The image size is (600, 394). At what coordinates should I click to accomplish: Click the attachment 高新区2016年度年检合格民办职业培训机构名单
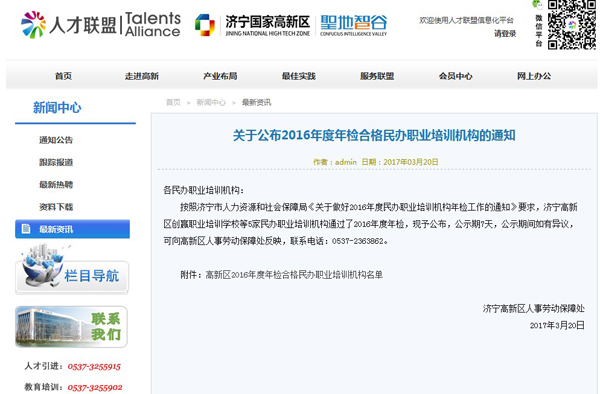pyautogui.click(x=294, y=275)
